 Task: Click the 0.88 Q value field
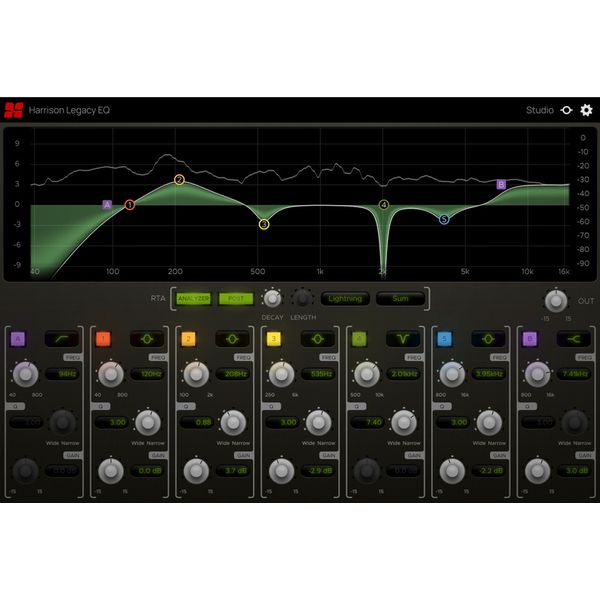point(197,422)
